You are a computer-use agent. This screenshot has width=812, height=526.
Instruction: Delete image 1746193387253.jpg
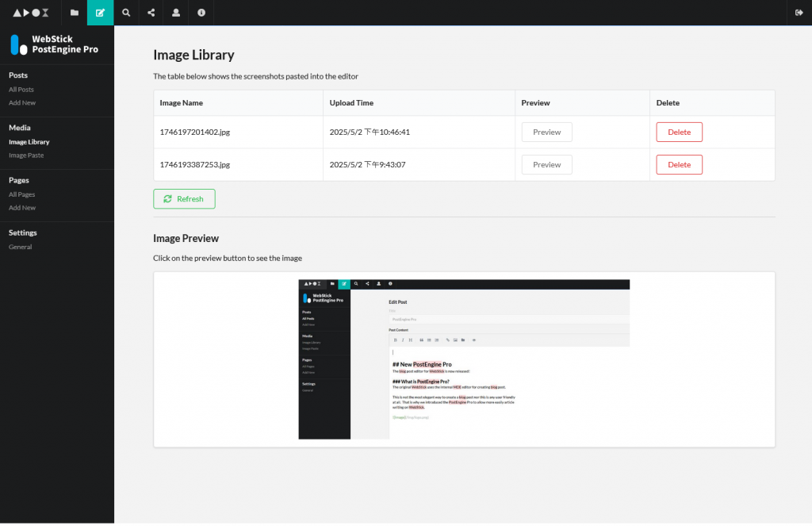pos(680,165)
